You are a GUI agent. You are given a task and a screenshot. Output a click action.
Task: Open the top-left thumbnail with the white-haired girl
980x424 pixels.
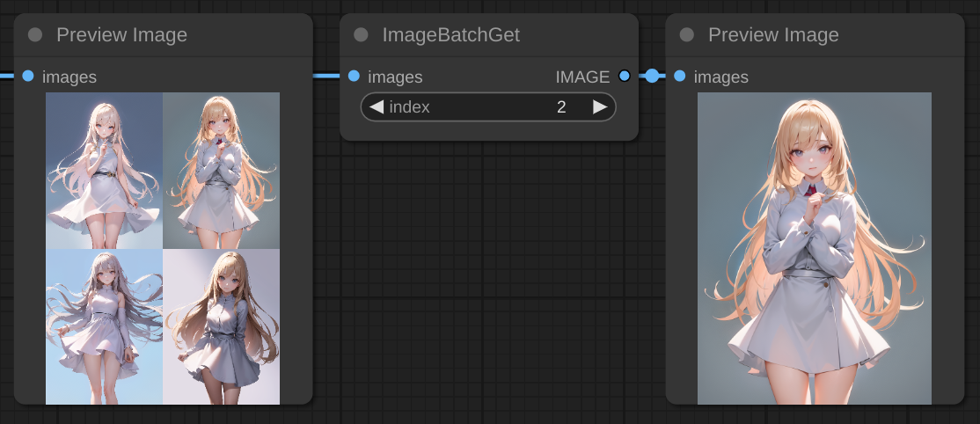tap(104, 171)
